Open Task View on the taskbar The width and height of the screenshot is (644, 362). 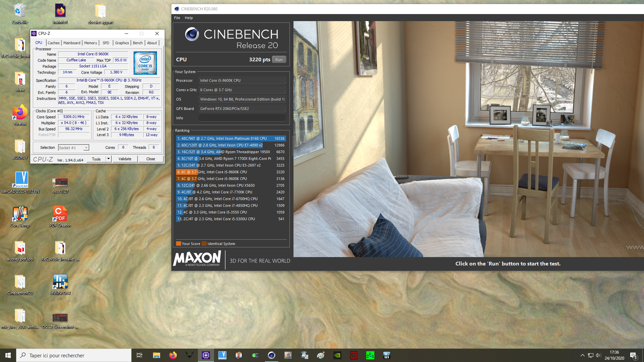[140, 355]
